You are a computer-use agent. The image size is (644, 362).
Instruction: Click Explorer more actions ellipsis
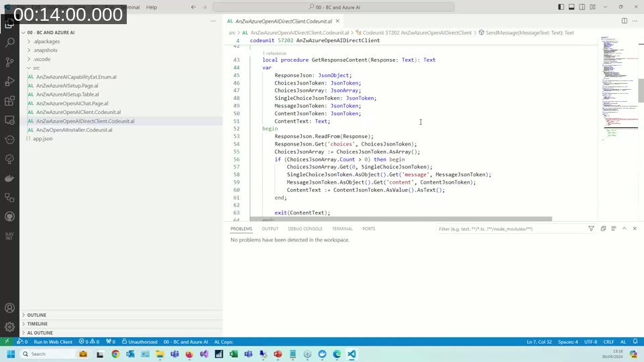(x=213, y=21)
